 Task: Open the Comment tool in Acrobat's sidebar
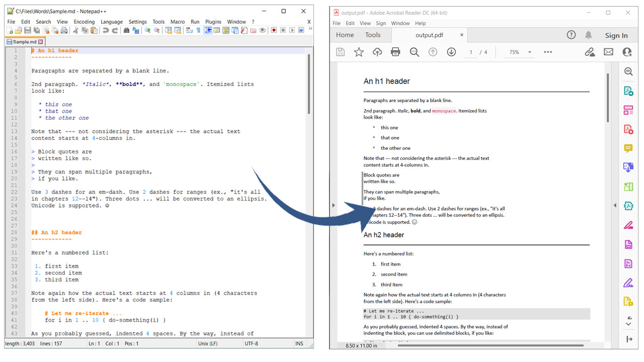[628, 148]
